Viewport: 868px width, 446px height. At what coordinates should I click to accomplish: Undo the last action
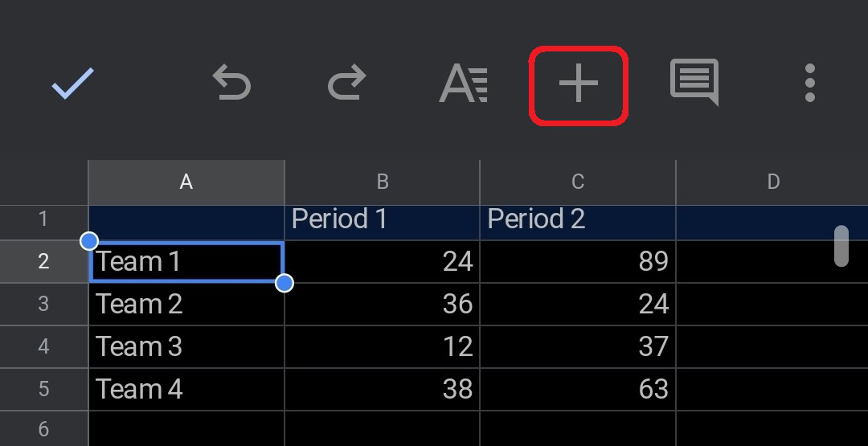(x=231, y=84)
